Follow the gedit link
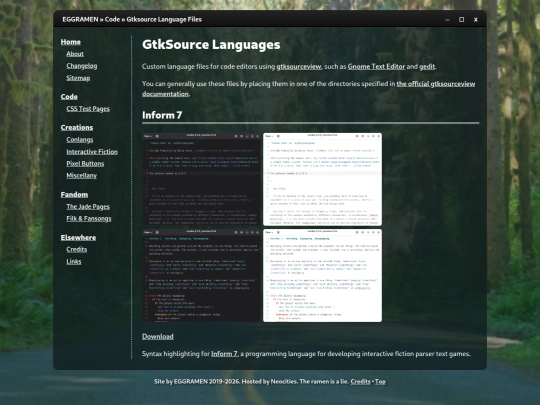This screenshot has height=405, width=540. coord(427,66)
